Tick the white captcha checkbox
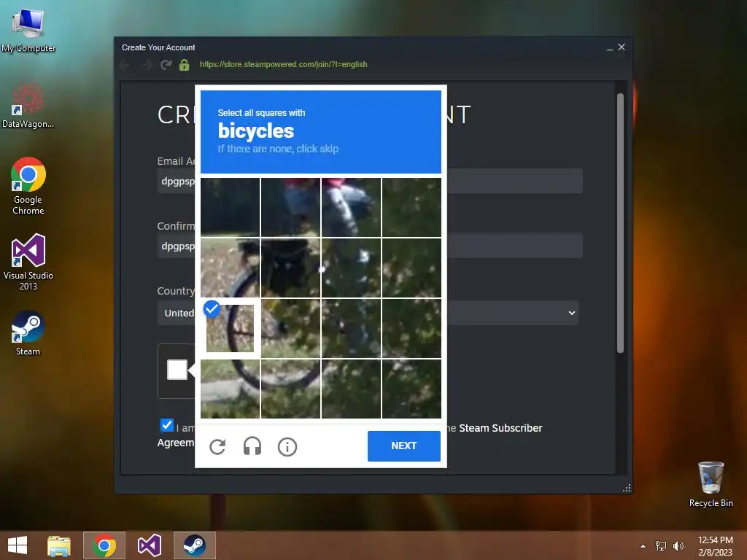This screenshot has width=747, height=560. pos(177,370)
